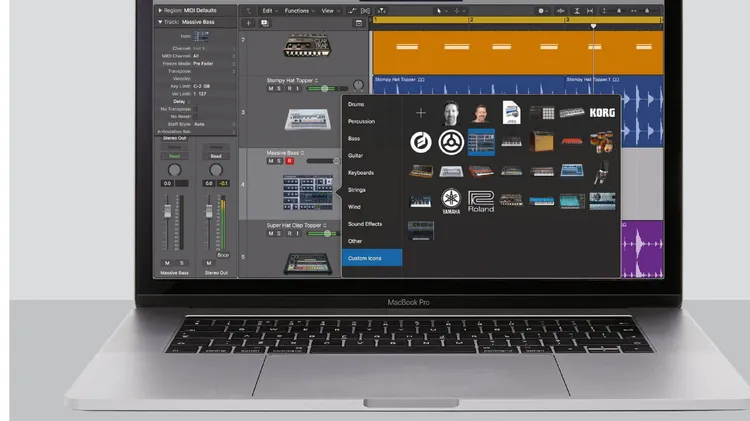
Task: Select the Custom Icons category
Action: click(x=372, y=258)
